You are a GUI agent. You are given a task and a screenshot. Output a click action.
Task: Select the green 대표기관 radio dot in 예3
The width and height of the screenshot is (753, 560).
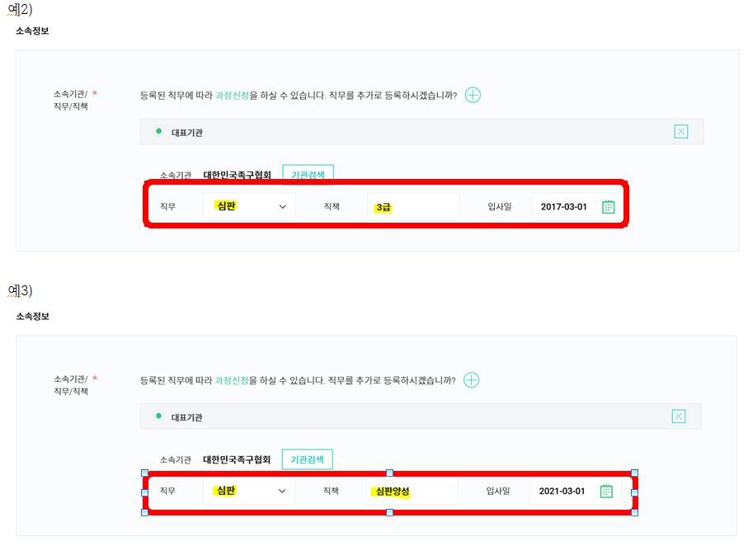tap(158, 416)
